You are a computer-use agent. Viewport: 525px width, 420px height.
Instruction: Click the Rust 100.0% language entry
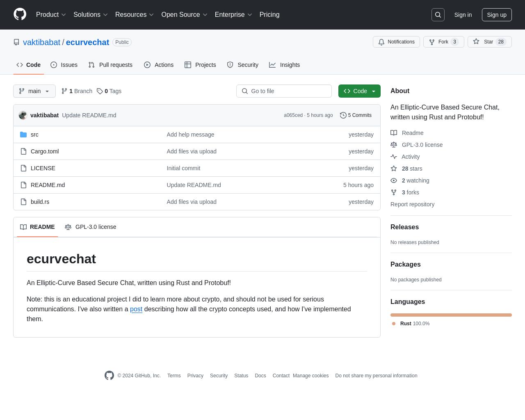[411, 324]
